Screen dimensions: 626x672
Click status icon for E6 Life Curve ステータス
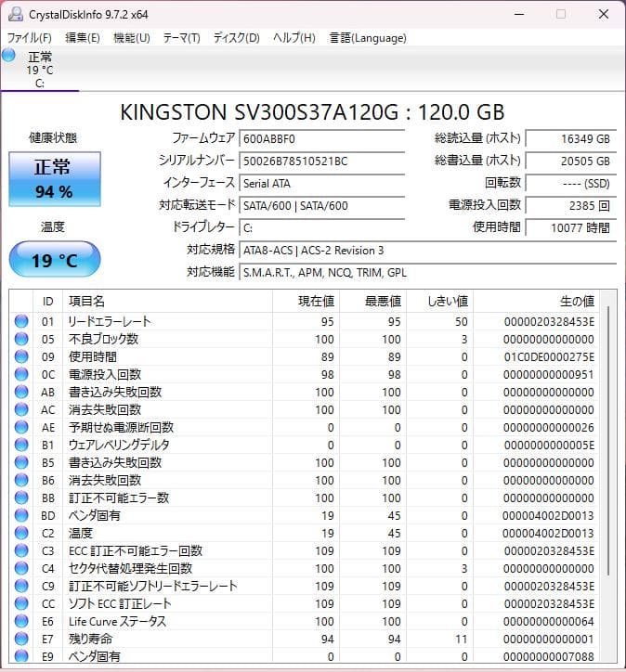(x=21, y=621)
